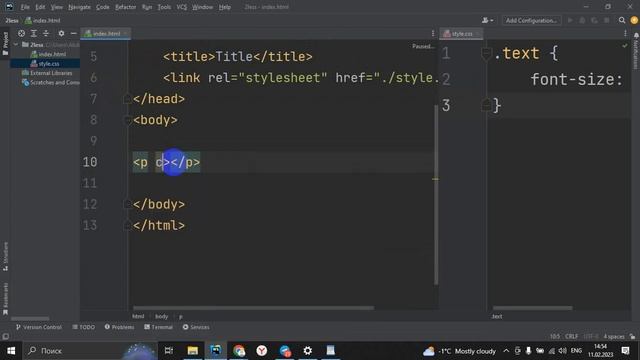Viewport: 640px width, 360px height.
Task: Click the Run play icon in toolbar
Action: [570, 20]
